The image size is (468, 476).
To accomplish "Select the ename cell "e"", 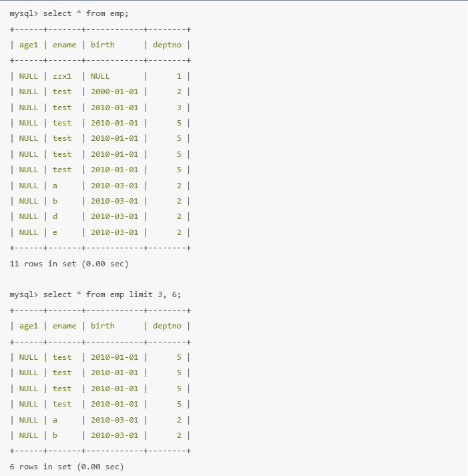I will tap(55, 232).
